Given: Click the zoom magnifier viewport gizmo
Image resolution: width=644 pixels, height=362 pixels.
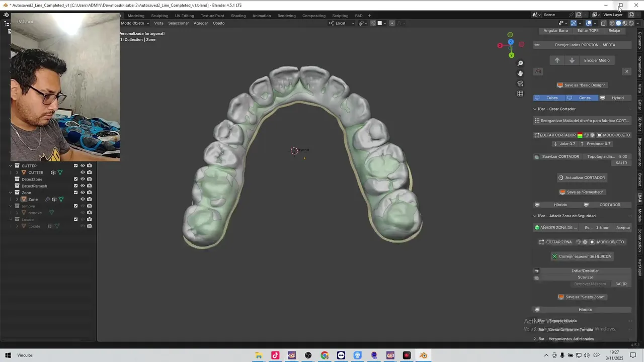Looking at the screenshot, I should (520, 63).
